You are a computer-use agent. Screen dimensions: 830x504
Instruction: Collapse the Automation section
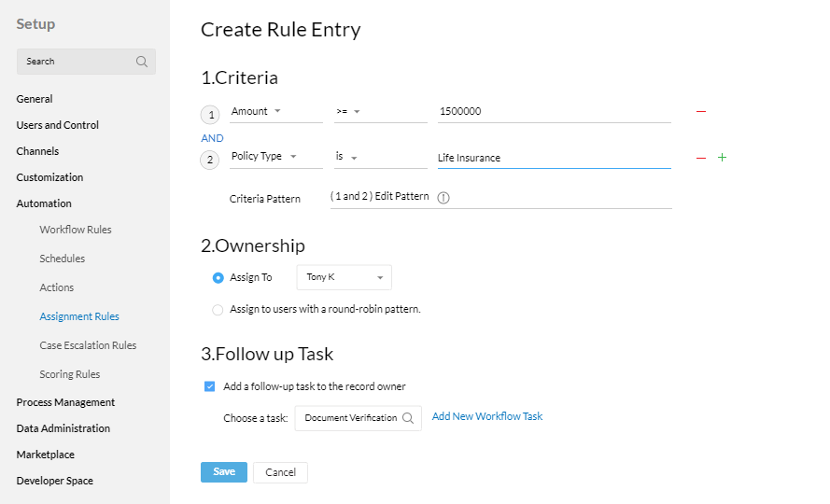[44, 203]
